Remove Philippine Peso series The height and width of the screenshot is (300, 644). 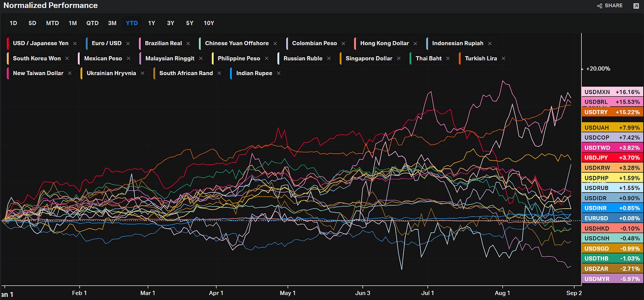tap(267, 58)
